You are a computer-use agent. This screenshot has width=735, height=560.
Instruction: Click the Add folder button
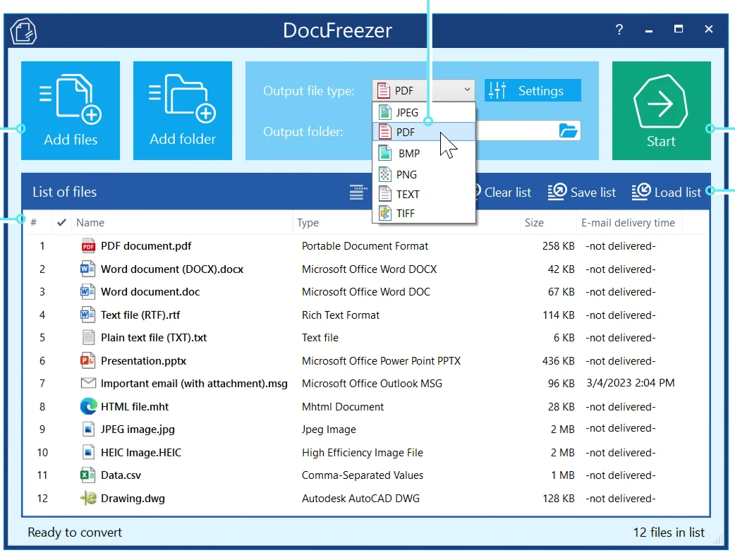[x=183, y=111]
